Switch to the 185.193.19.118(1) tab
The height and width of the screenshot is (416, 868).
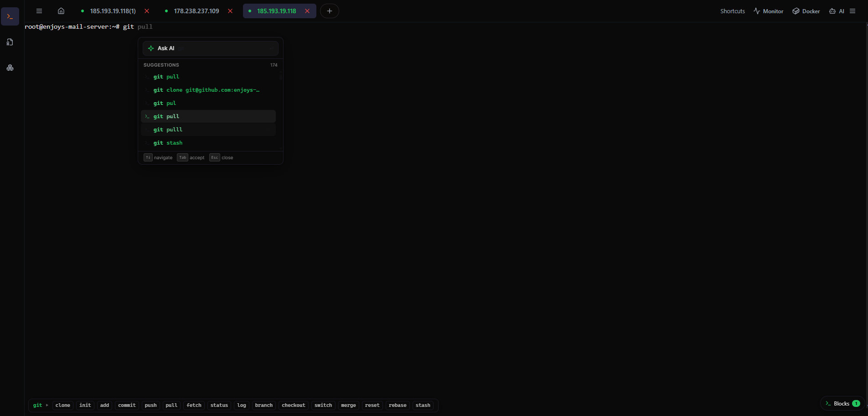(x=113, y=11)
